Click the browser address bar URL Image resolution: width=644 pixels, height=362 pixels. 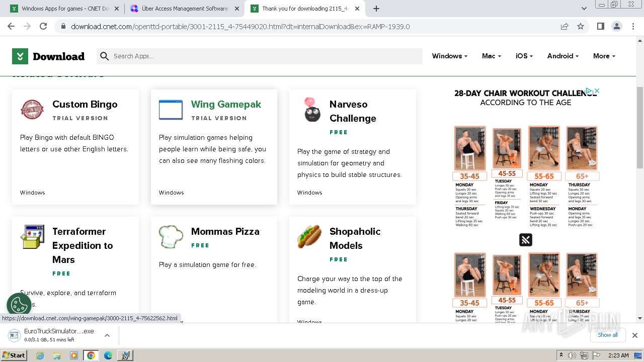[x=240, y=26]
